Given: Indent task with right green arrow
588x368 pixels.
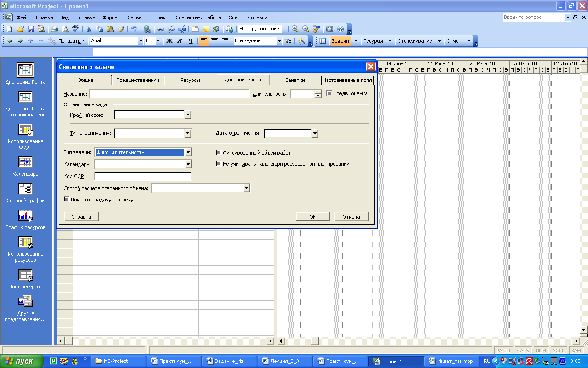Looking at the screenshot, I should [20, 41].
